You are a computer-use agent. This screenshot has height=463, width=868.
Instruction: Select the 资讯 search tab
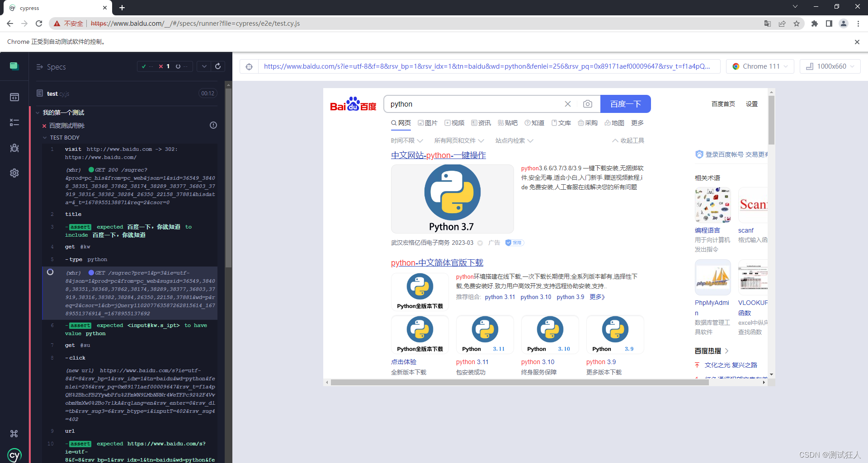(x=481, y=123)
